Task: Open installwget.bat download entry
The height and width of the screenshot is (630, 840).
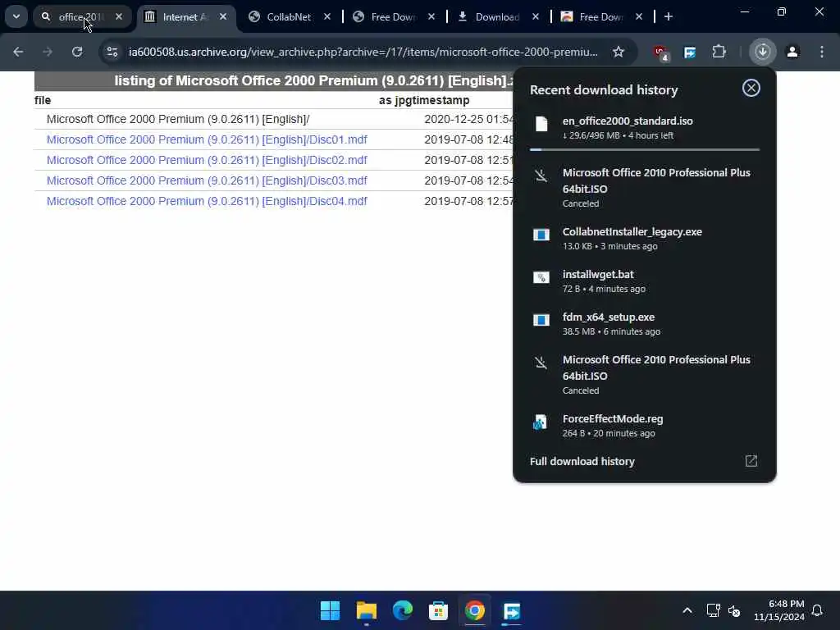Action: click(x=645, y=281)
